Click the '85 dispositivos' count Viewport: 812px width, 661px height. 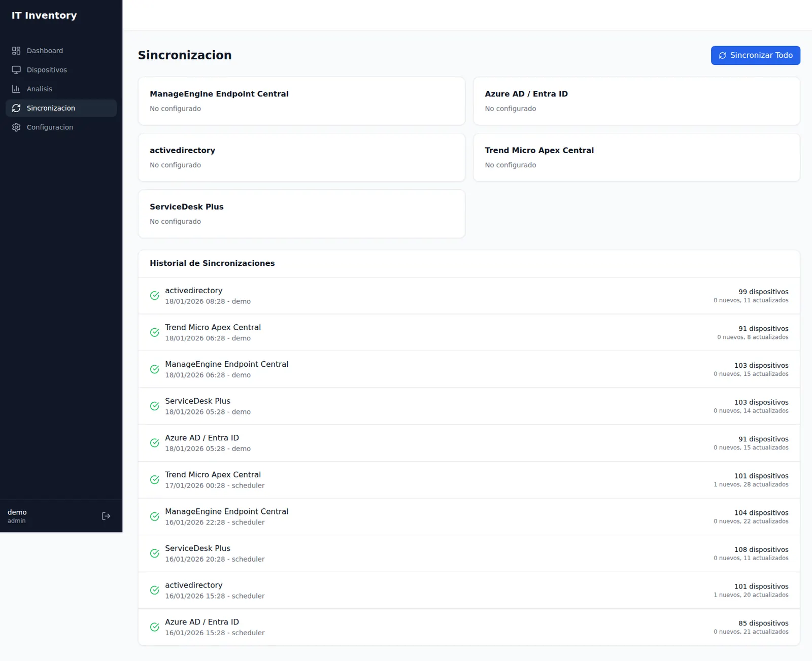(x=763, y=623)
